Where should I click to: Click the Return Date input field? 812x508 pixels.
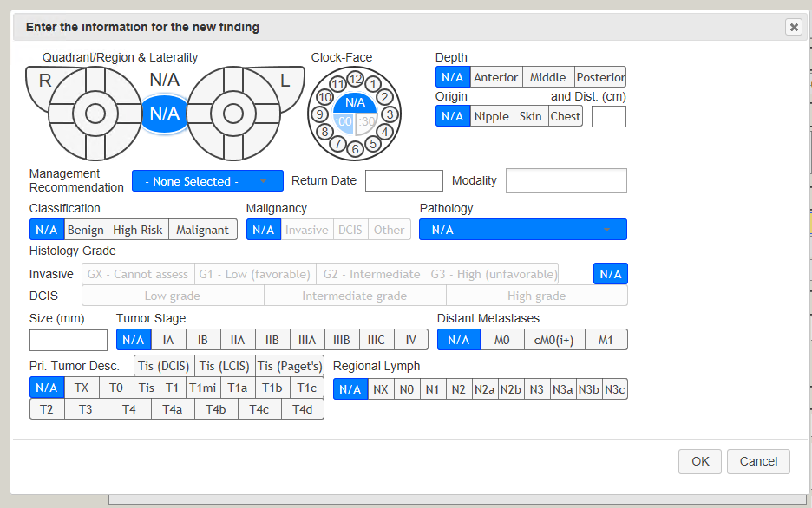tap(403, 180)
